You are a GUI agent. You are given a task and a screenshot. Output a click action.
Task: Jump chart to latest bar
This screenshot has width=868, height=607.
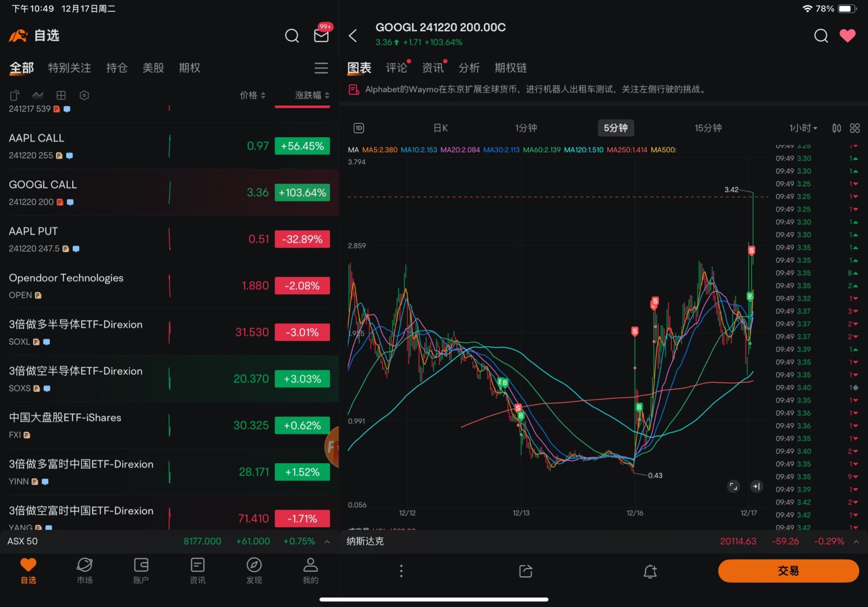point(756,486)
